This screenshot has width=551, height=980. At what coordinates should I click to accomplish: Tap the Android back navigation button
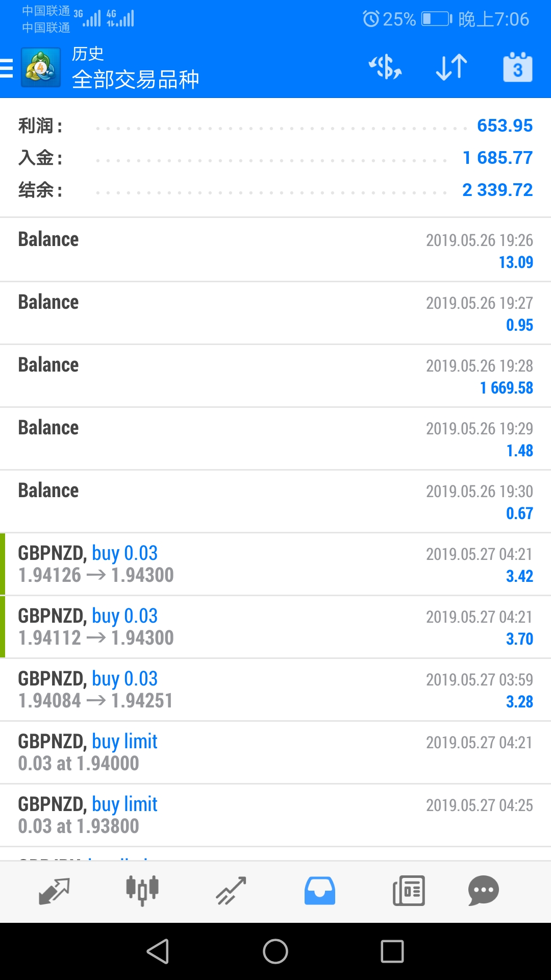(158, 951)
